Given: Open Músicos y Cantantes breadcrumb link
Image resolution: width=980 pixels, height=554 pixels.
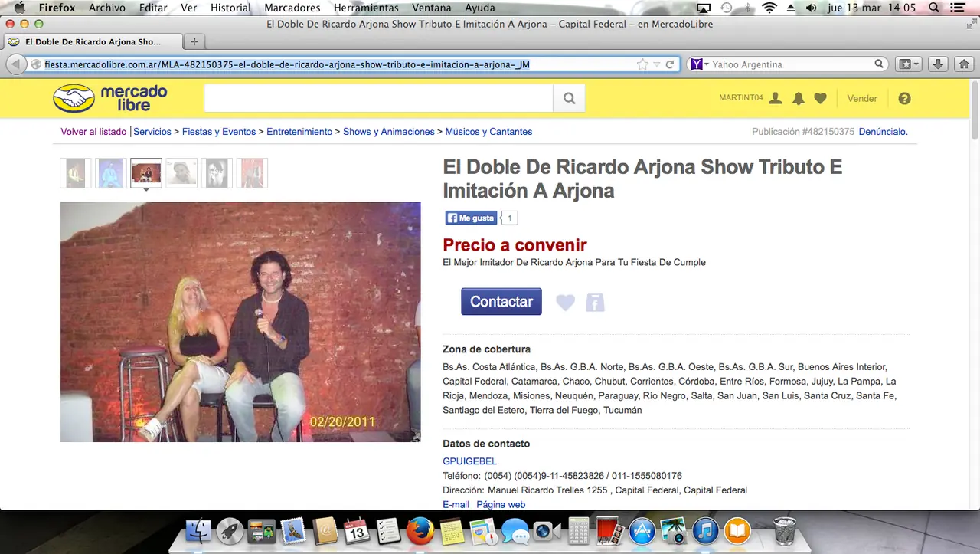Looking at the screenshot, I should tap(488, 132).
